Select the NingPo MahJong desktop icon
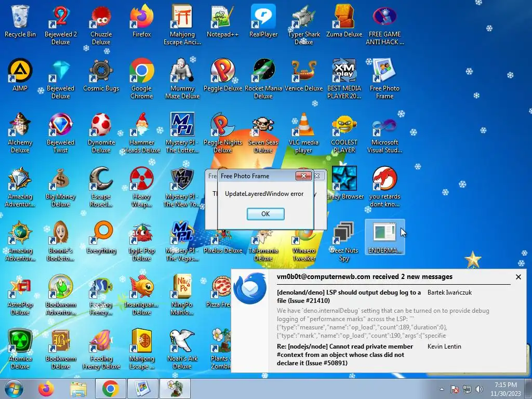The height and width of the screenshot is (399, 532). [x=182, y=296]
